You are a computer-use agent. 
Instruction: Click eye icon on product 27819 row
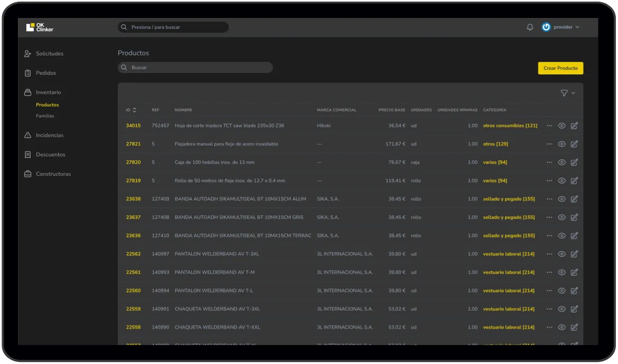click(562, 180)
